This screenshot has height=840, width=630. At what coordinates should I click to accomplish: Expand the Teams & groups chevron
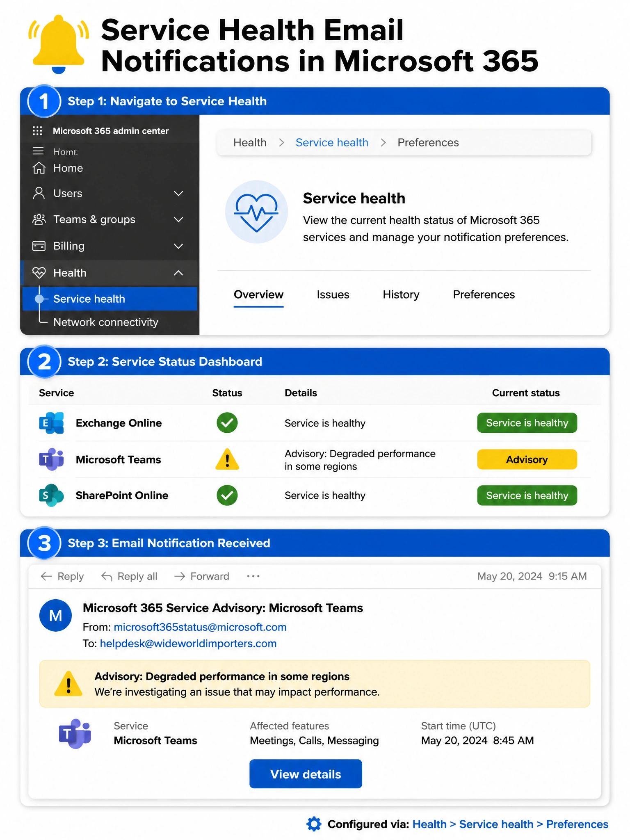178,219
